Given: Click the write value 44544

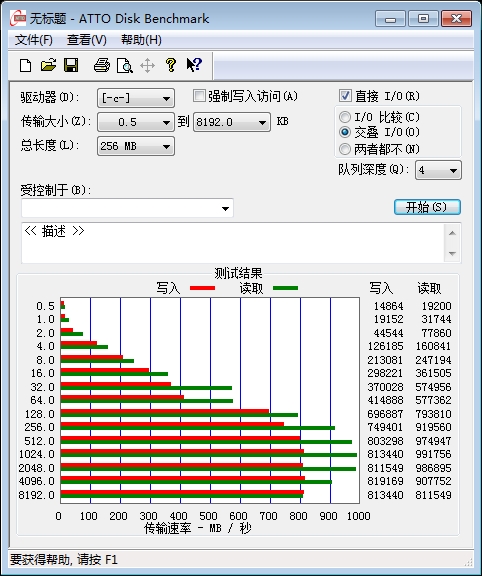Looking at the screenshot, I should (x=388, y=333).
